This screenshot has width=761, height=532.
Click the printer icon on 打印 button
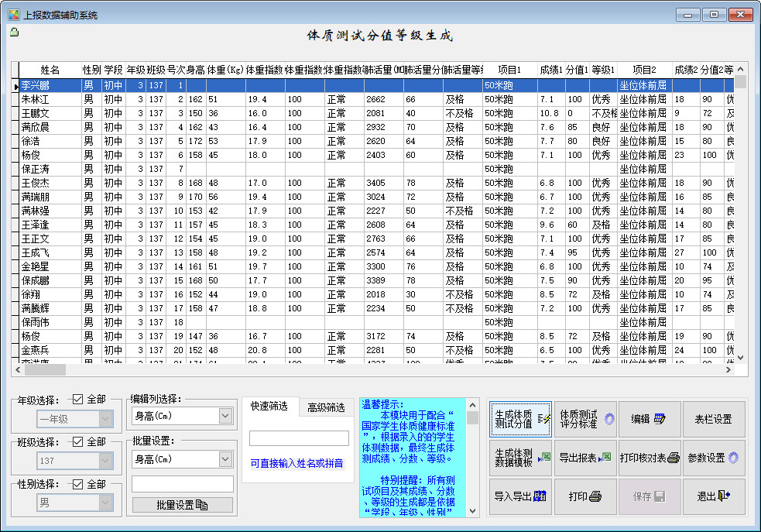595,496
